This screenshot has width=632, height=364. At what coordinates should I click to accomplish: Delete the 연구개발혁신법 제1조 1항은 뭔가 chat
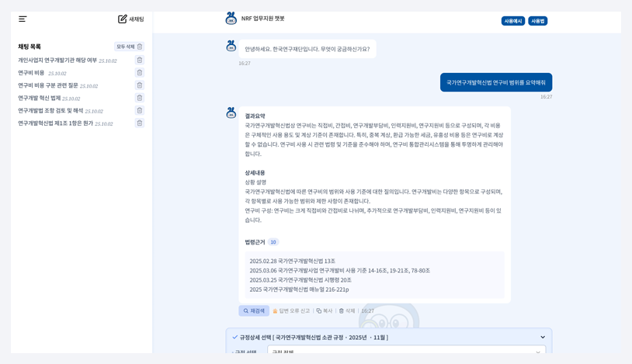coord(140,123)
